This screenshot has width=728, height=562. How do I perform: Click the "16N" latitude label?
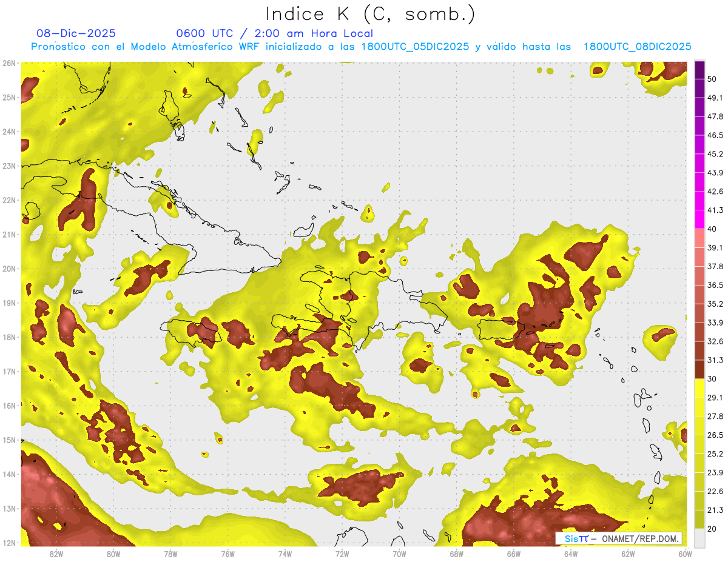(9, 406)
